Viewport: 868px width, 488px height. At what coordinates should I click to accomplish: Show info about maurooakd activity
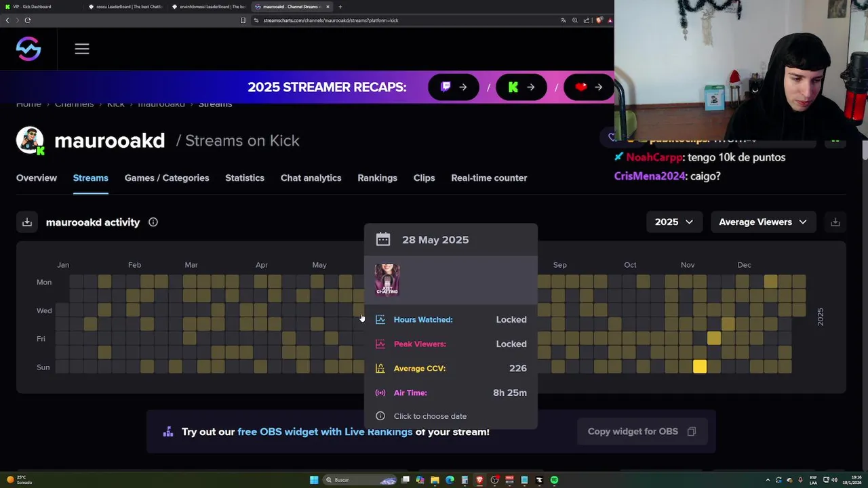click(x=153, y=222)
